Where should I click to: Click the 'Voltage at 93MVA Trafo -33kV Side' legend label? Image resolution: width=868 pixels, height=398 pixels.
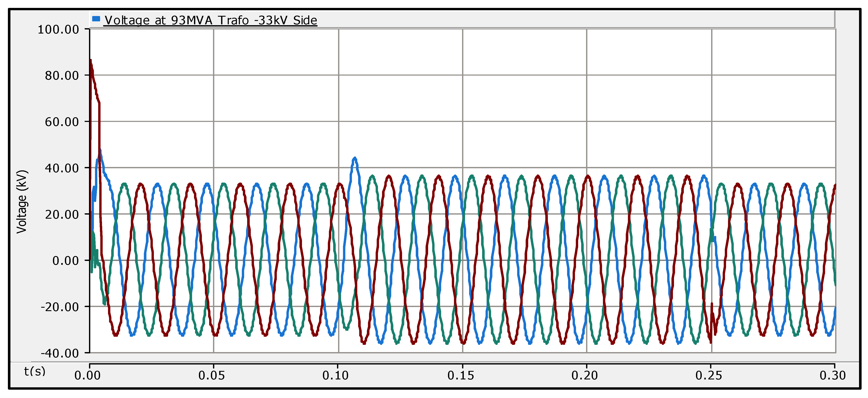(x=211, y=20)
